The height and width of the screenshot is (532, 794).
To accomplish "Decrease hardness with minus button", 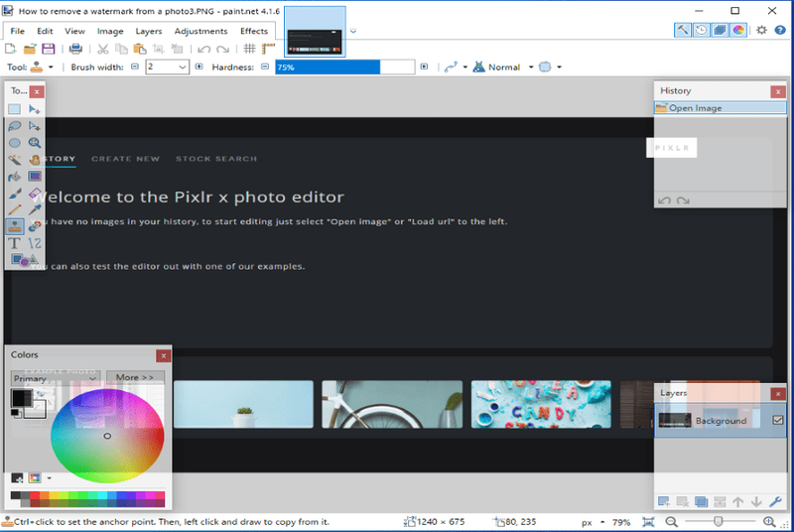I will (265, 66).
